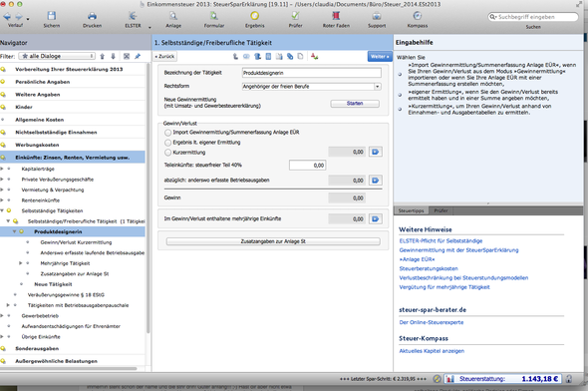Open details arrow for mehrjährige Einkünfte
Image resolution: width=588 pixels, height=391 pixels.
376,219
